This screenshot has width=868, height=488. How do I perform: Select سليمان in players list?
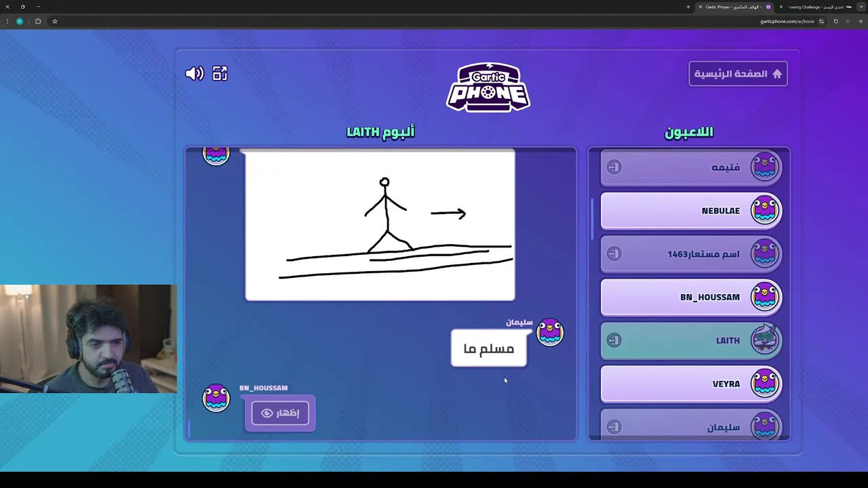coord(691,426)
